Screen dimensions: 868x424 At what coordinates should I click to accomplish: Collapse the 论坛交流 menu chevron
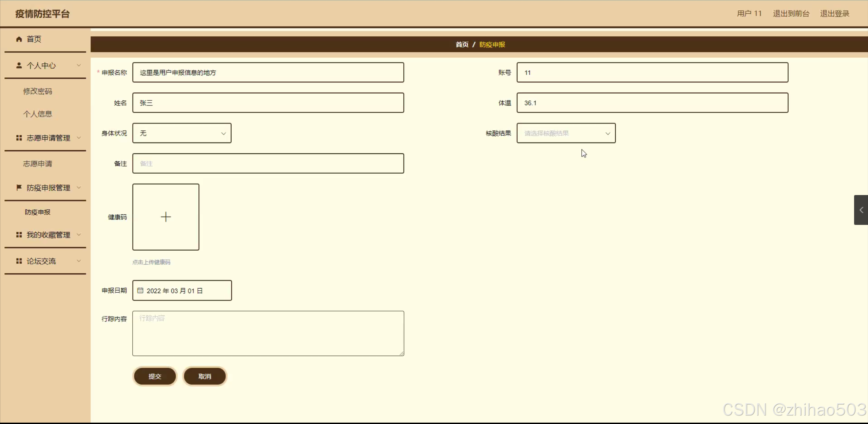tap(79, 261)
